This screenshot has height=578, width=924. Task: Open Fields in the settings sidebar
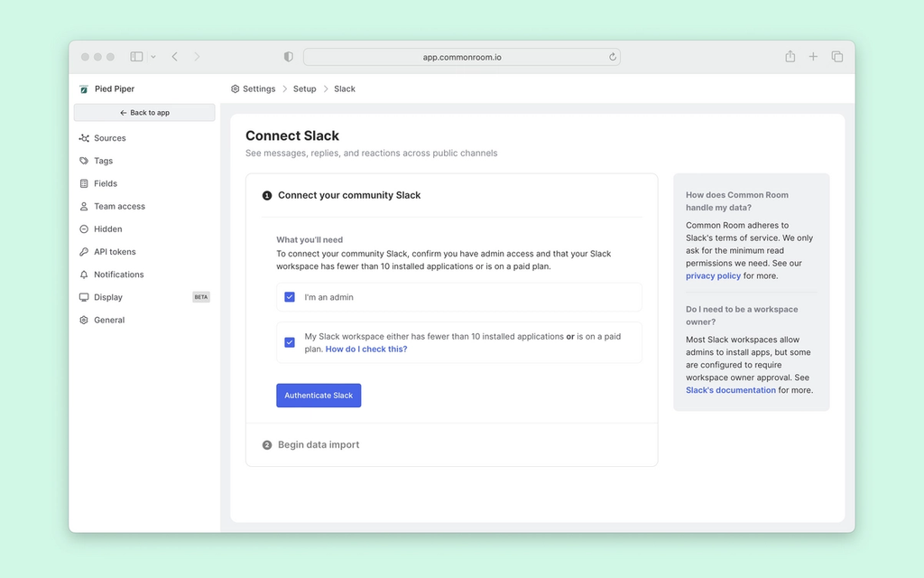(144, 183)
